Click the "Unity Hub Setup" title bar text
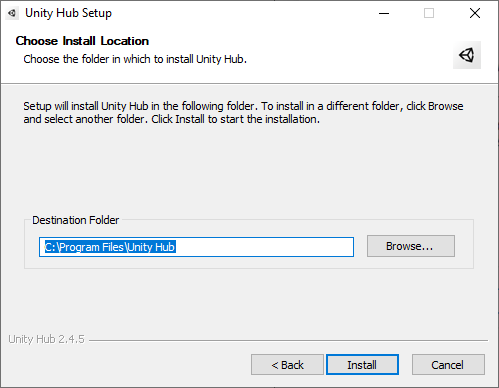Screen dimensions: 499x388 68,13
